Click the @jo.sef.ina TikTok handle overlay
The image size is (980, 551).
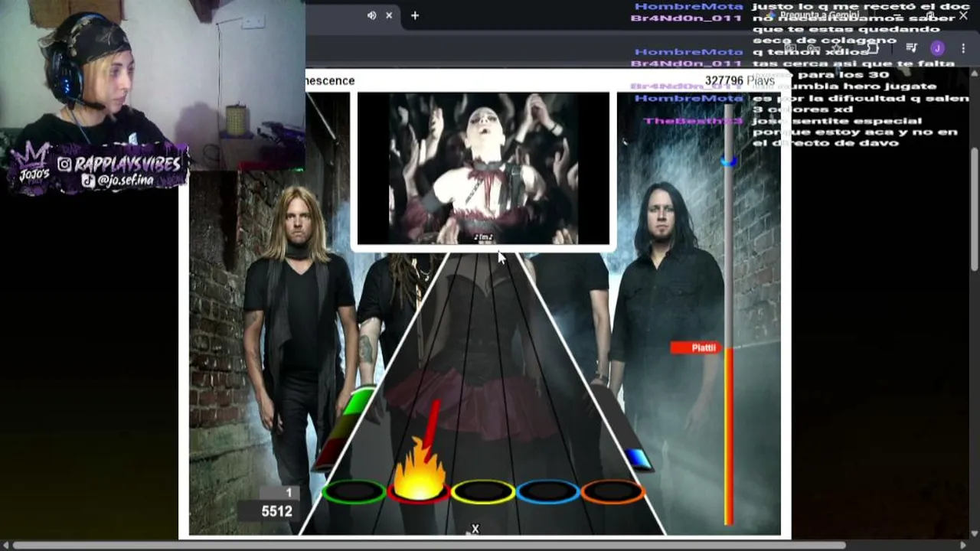(119, 181)
